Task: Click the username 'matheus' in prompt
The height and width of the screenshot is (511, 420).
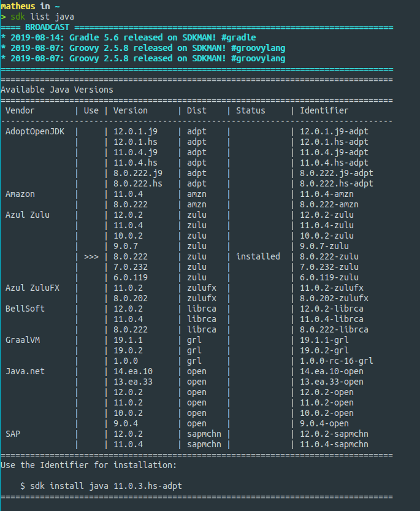Action: point(18,6)
